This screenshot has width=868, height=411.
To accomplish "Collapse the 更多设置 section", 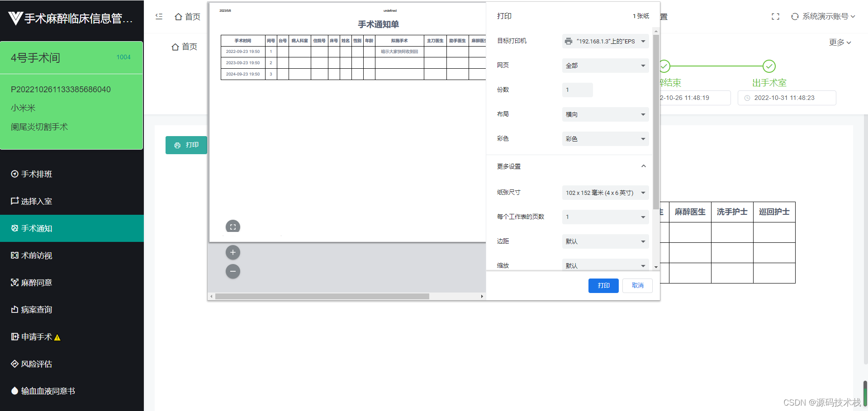I will 643,166.
